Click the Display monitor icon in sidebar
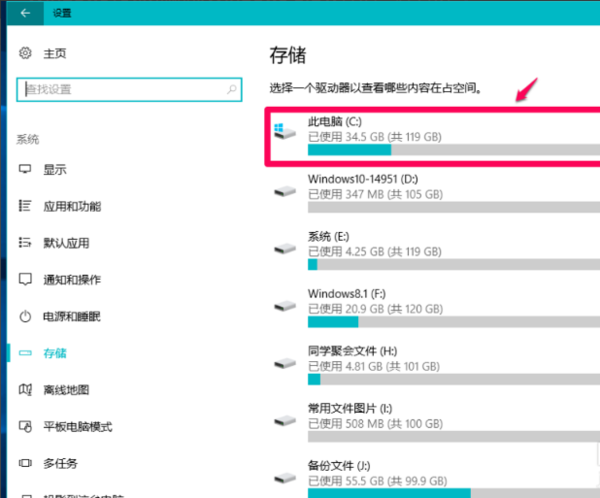The image size is (600, 498). 25,170
